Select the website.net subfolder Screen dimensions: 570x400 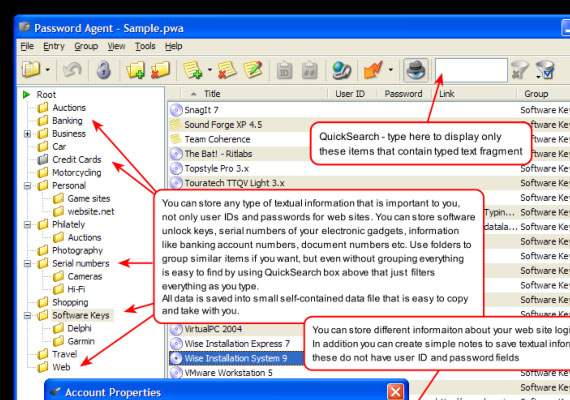point(91,212)
